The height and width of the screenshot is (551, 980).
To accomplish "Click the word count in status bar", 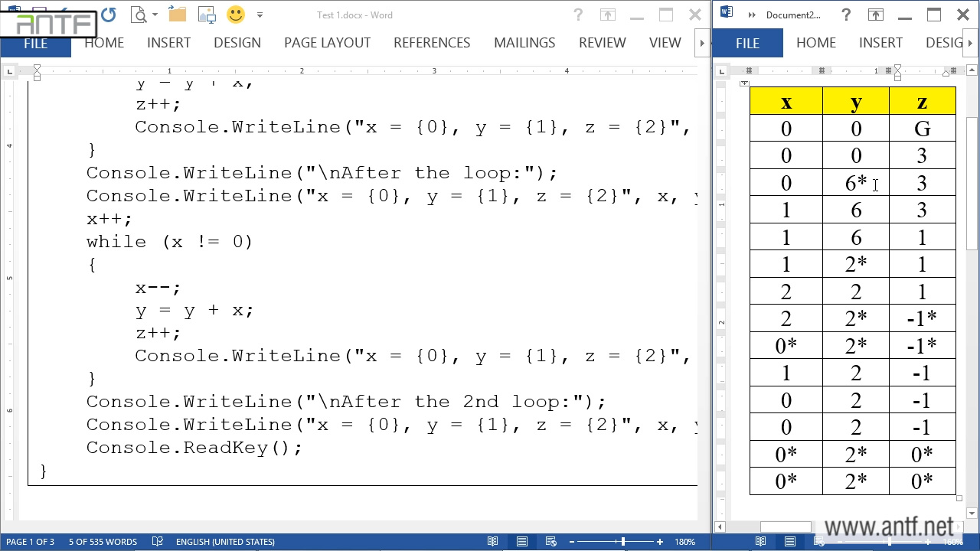I will [103, 542].
